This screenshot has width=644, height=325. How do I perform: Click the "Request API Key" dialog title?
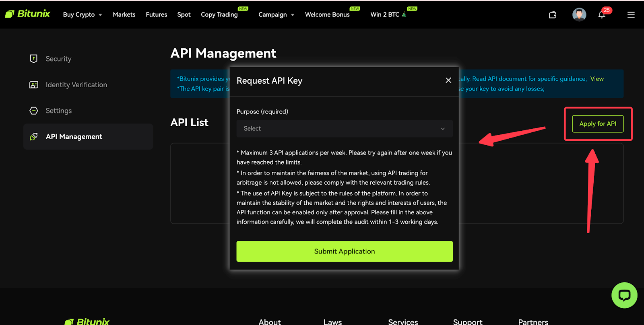pos(269,80)
